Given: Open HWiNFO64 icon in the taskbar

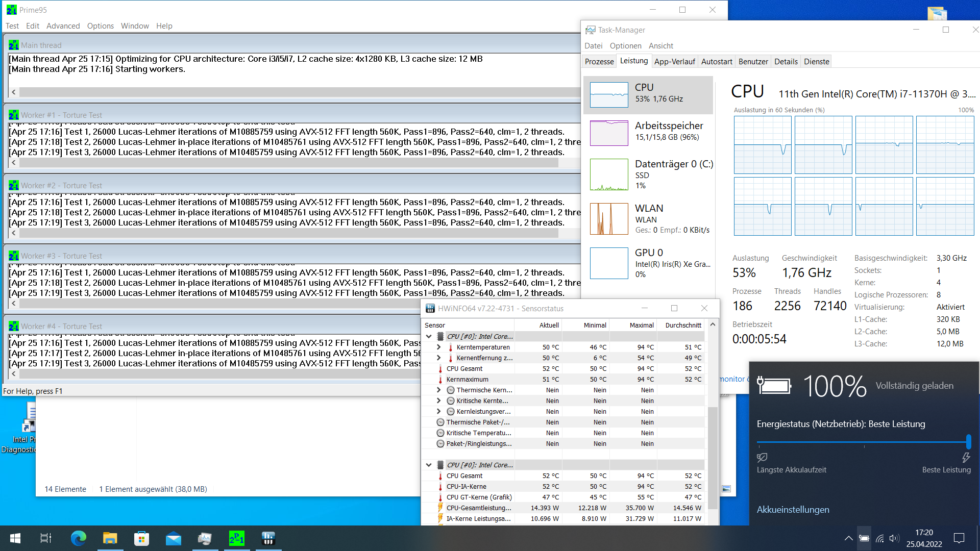Looking at the screenshot, I should tap(268, 538).
